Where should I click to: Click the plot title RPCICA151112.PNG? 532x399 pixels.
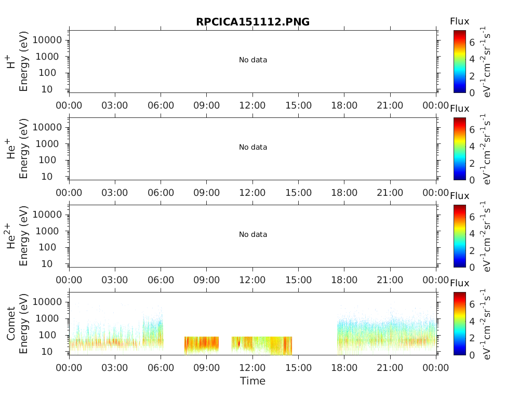point(253,22)
